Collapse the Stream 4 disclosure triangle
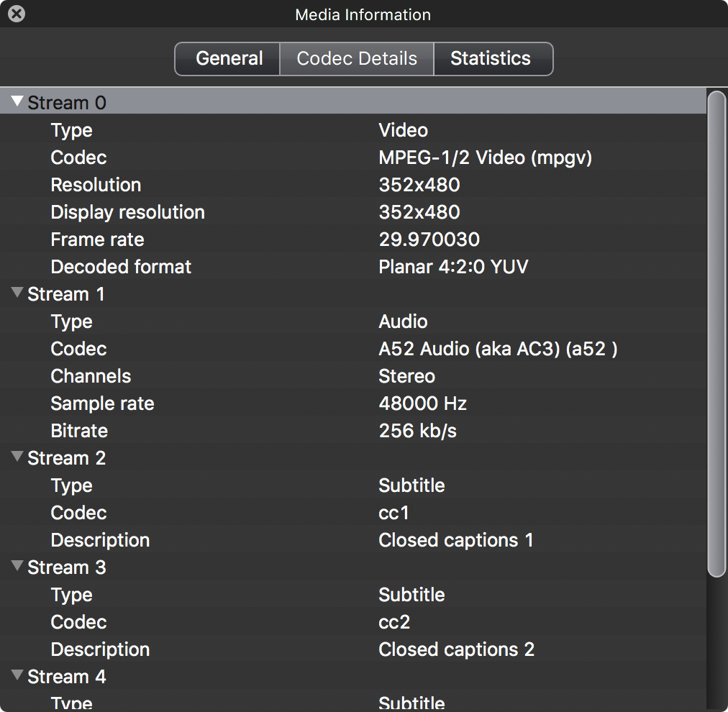Viewport: 728px width, 712px height. [18, 676]
